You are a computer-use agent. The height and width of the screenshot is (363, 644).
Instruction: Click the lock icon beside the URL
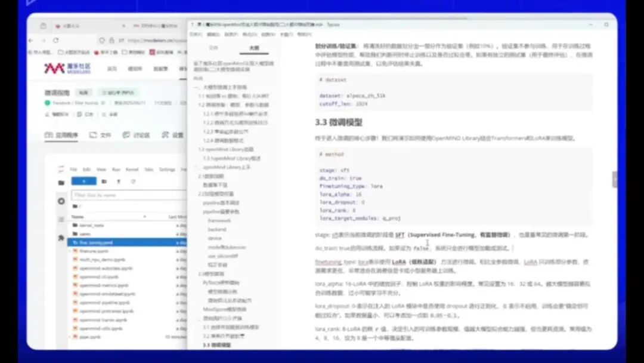[x=112, y=40]
